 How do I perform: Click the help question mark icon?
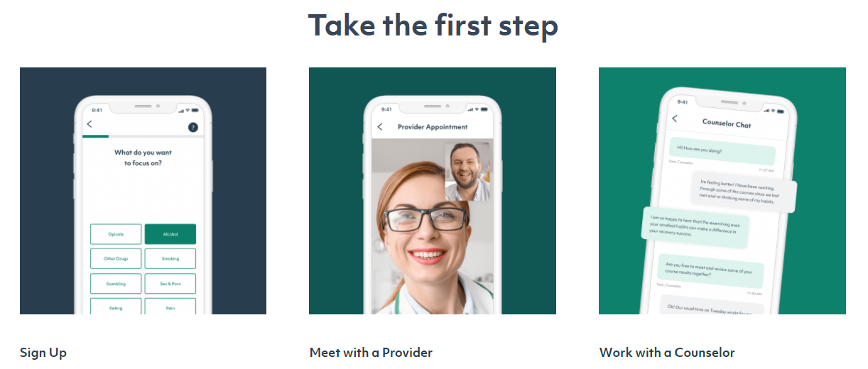pyautogui.click(x=192, y=127)
